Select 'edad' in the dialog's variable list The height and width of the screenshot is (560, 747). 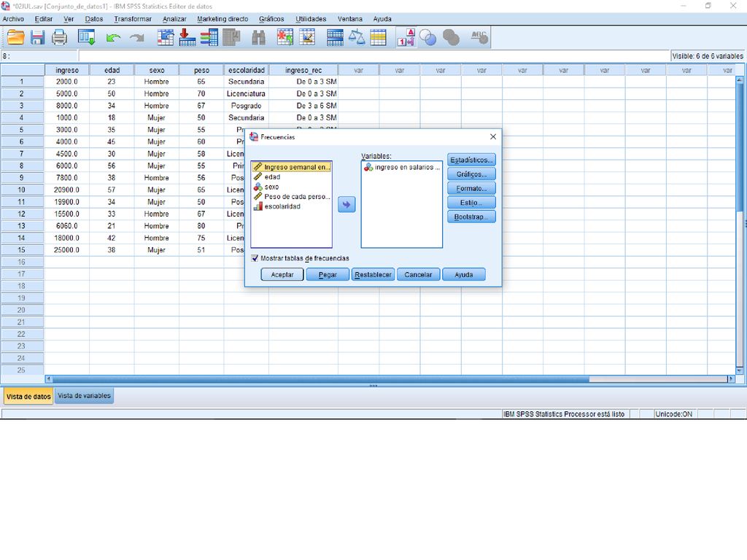[292, 176]
